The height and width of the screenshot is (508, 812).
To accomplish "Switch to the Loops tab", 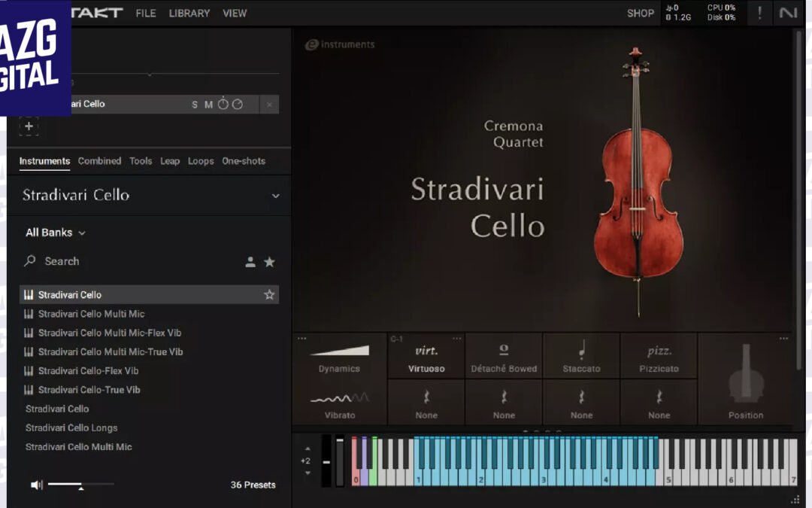I will pos(201,161).
